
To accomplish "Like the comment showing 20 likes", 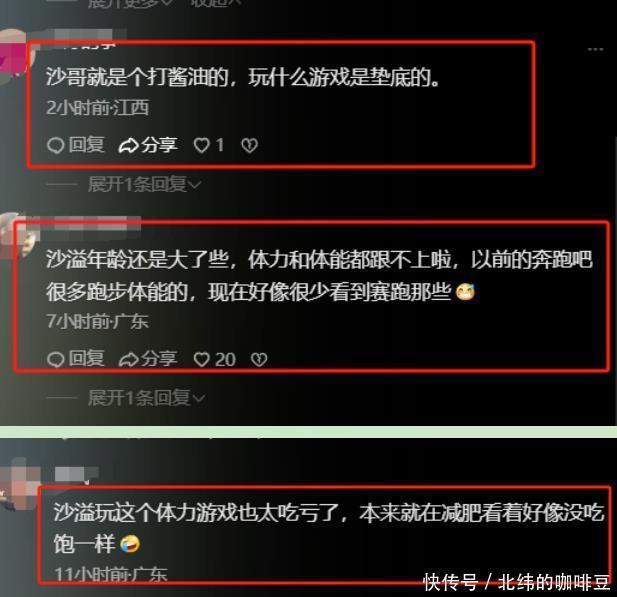I will [201, 359].
